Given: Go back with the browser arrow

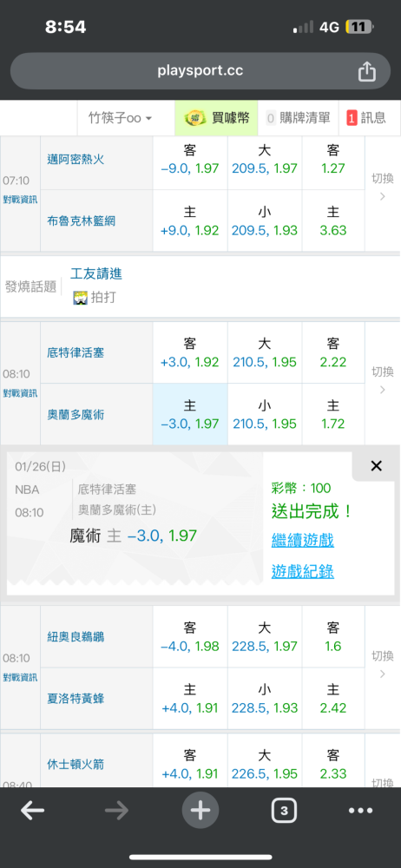Looking at the screenshot, I should [x=33, y=811].
